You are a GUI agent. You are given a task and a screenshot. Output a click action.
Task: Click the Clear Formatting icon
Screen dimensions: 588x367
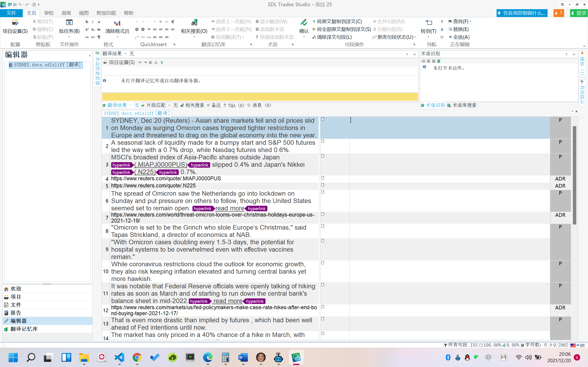tap(117, 23)
